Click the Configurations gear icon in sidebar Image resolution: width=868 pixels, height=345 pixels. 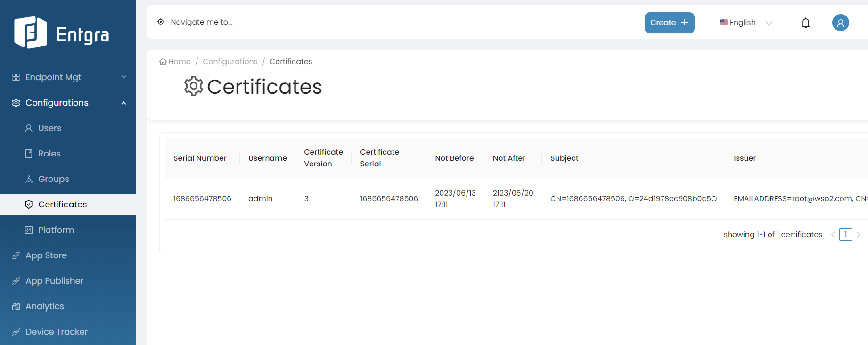16,103
